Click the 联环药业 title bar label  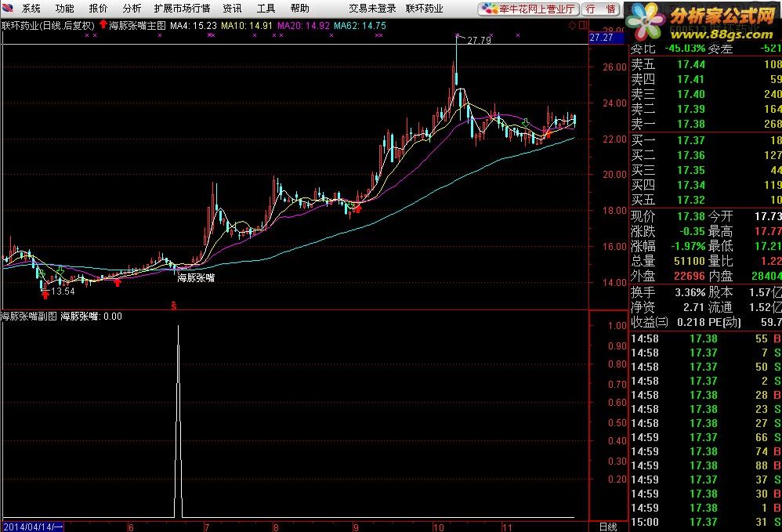(425, 9)
